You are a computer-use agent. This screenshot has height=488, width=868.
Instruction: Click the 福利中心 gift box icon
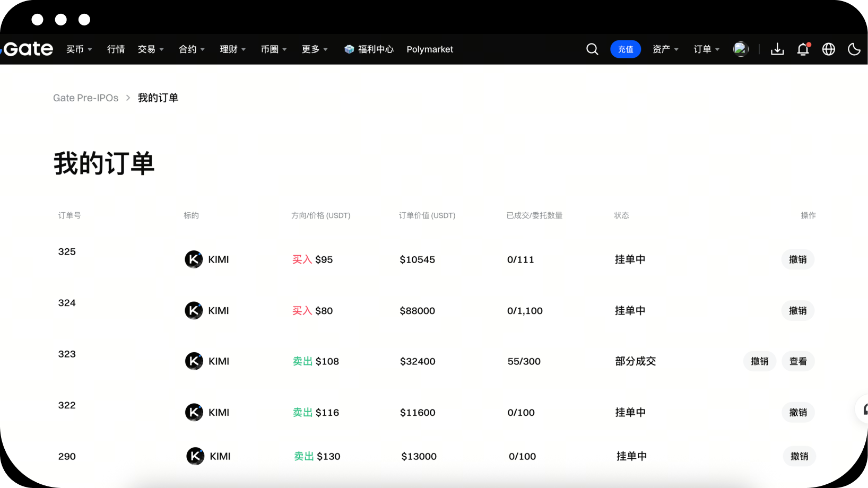pos(349,49)
